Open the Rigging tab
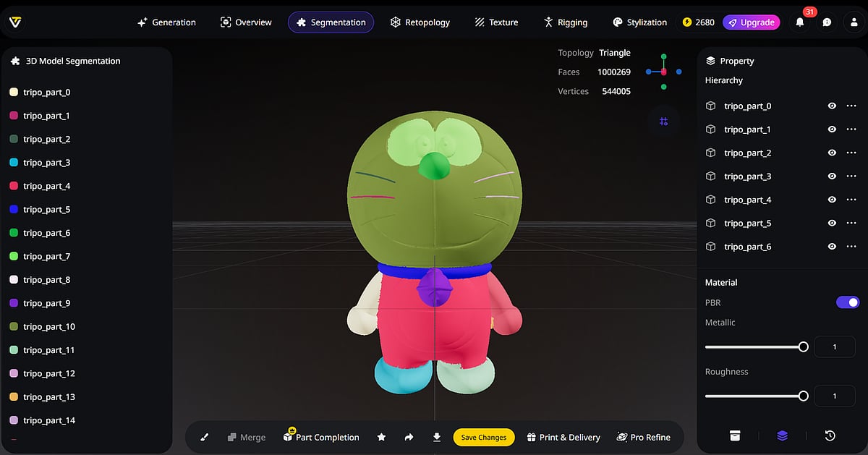The height and width of the screenshot is (455, 868). 565,22
